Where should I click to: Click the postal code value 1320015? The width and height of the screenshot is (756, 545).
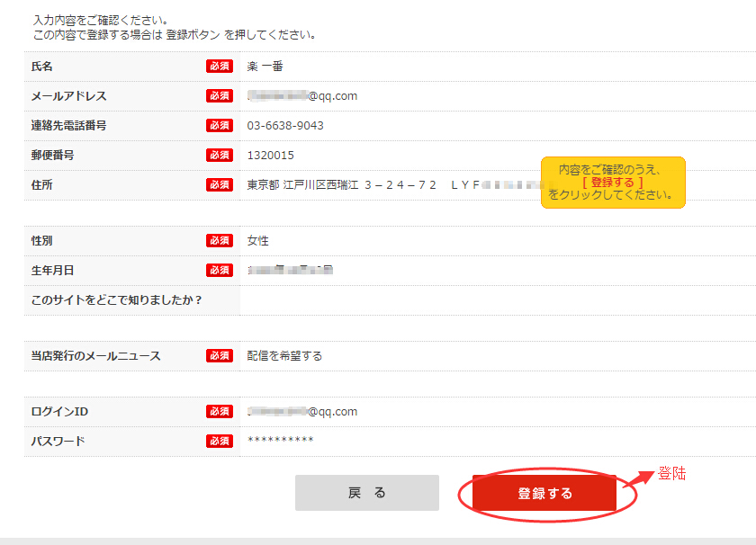point(270,156)
